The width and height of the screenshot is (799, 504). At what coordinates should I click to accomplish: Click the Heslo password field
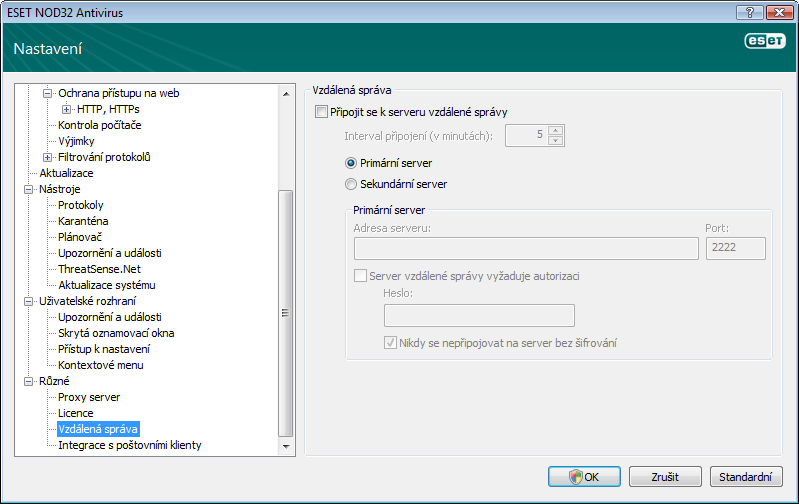coord(479,315)
